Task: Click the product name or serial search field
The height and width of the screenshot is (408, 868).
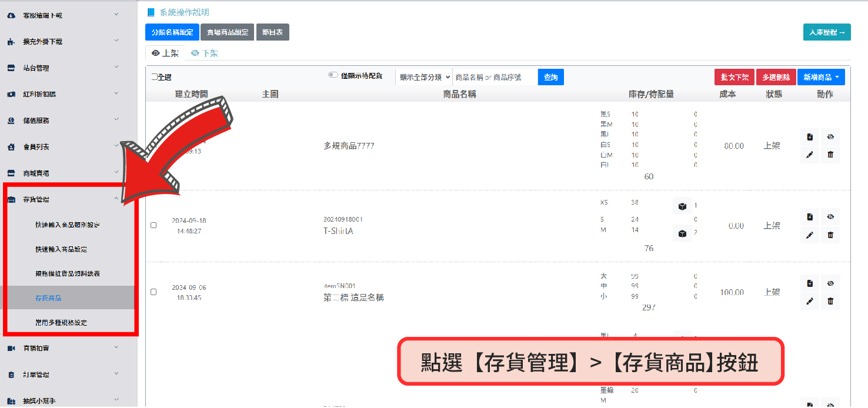Action: (x=495, y=77)
